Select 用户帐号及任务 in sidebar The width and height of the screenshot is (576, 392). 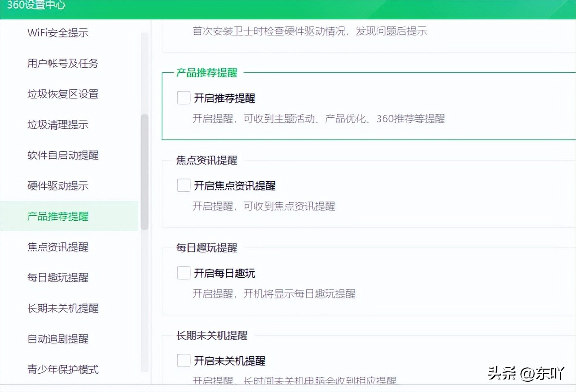click(x=62, y=63)
